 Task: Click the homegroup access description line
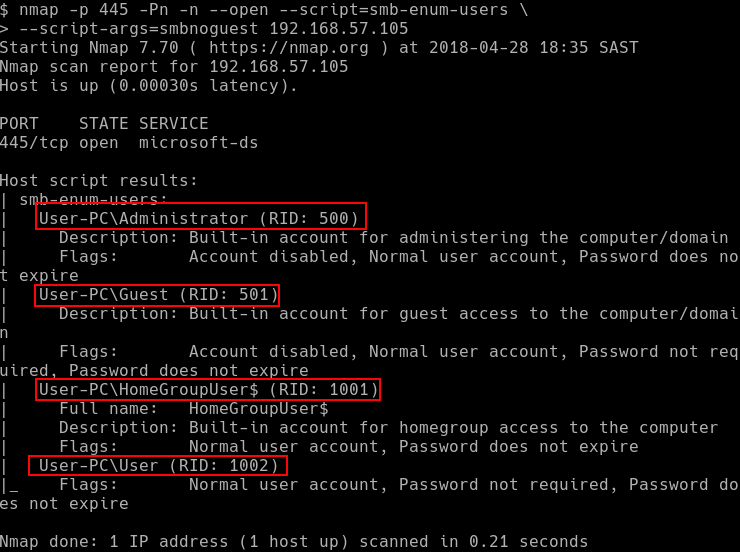point(388,428)
